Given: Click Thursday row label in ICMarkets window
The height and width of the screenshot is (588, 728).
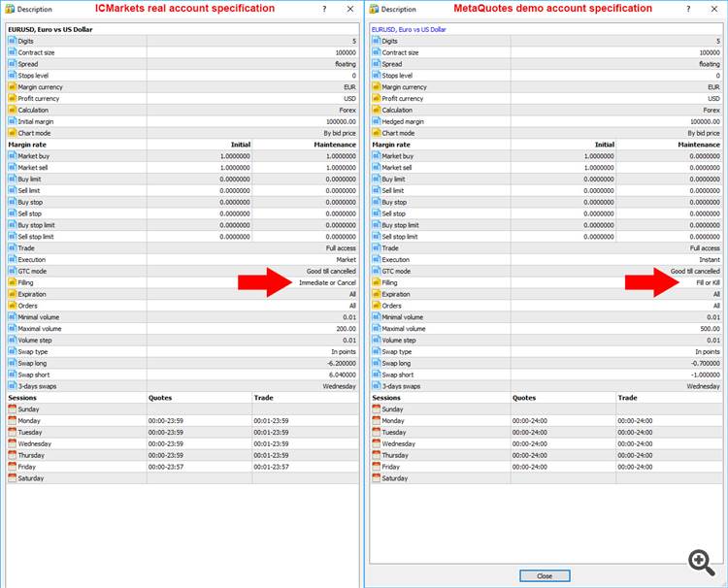Looking at the screenshot, I should [x=31, y=455].
